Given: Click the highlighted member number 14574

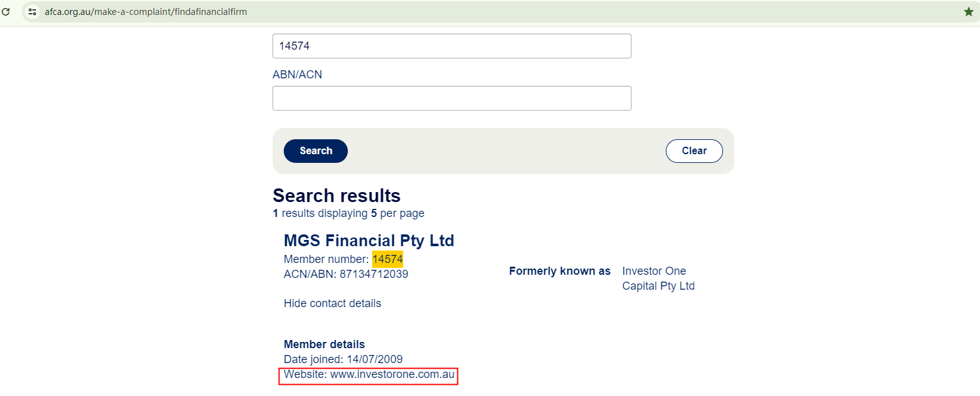Looking at the screenshot, I should [x=388, y=259].
